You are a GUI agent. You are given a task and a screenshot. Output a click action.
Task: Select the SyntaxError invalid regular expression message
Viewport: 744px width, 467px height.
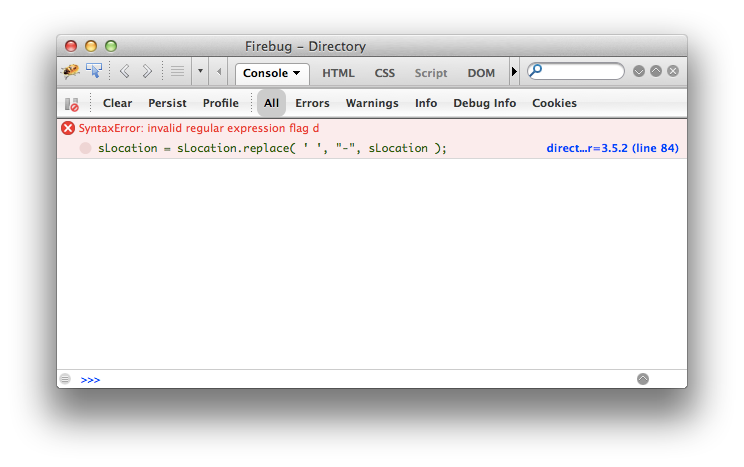pyautogui.click(x=199, y=129)
